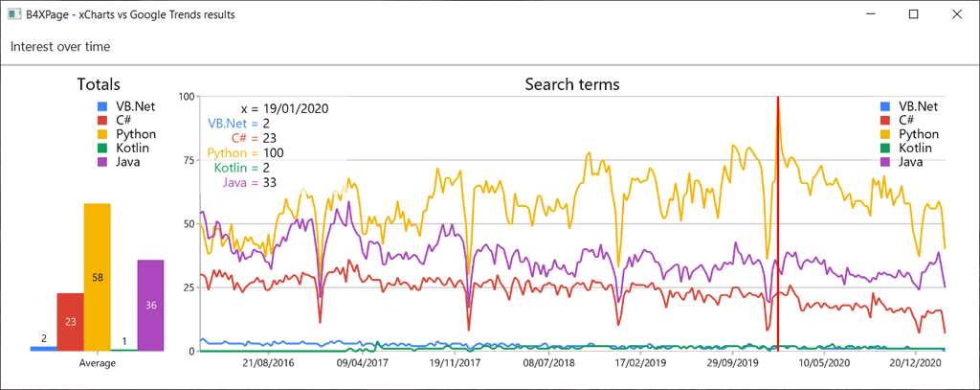
Task: Click the purple Java swatch in Totals legend
Action: [101, 162]
